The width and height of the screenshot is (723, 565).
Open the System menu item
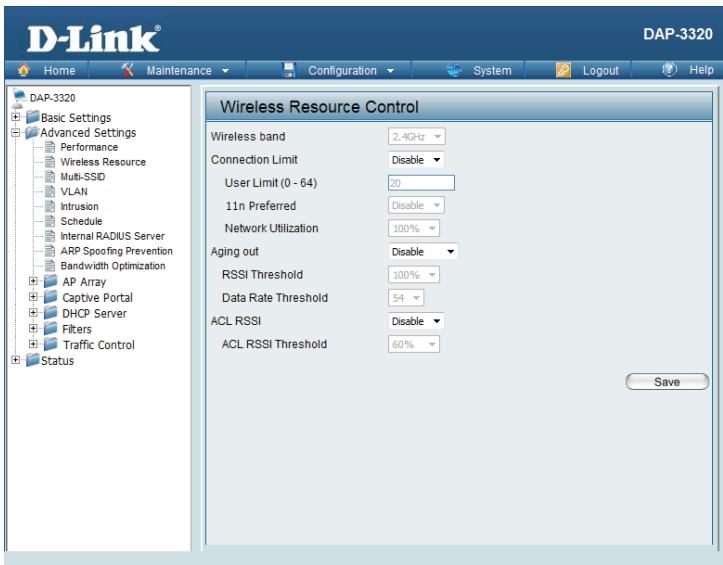[x=492, y=71]
